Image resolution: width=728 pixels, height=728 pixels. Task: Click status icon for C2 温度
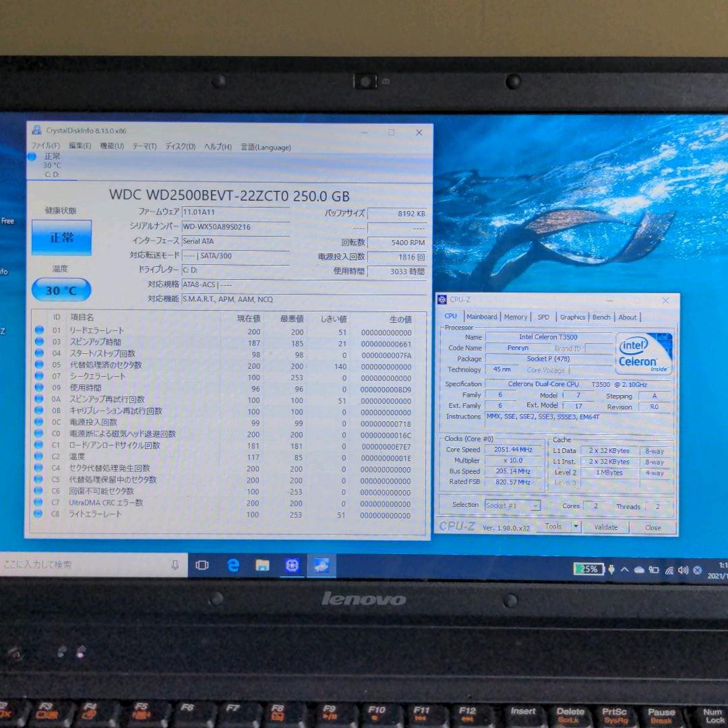(x=39, y=456)
